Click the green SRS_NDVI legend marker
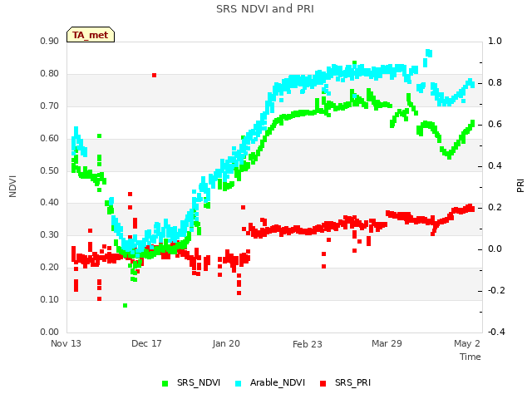This screenshot has height=399, width=532. [x=165, y=383]
